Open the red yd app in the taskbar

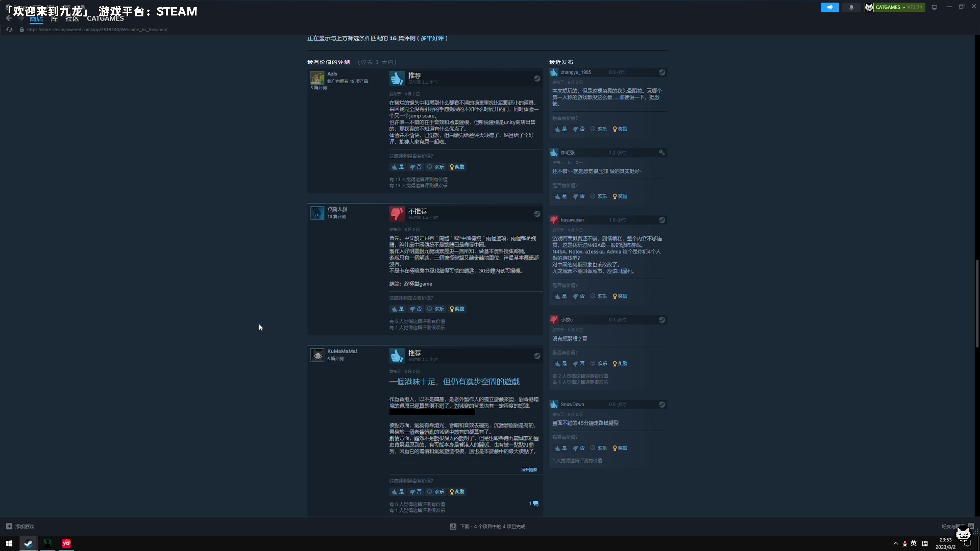pos(66,543)
